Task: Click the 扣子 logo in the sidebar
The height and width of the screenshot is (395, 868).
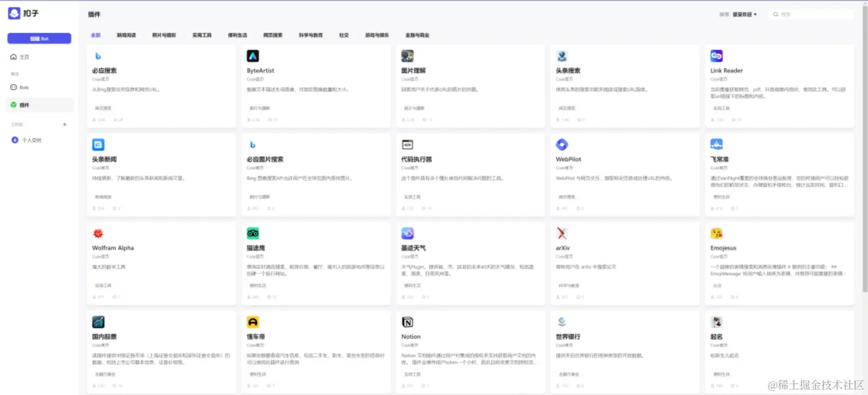Action: click(x=14, y=13)
